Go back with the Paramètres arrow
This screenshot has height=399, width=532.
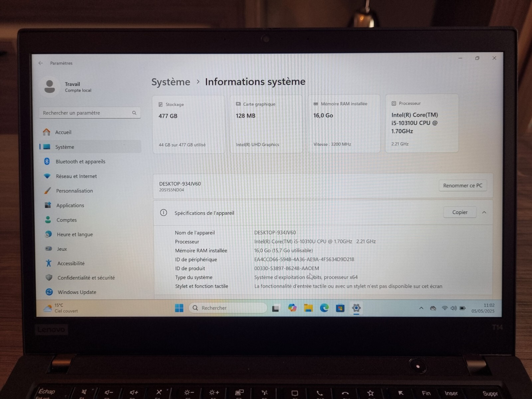(41, 63)
